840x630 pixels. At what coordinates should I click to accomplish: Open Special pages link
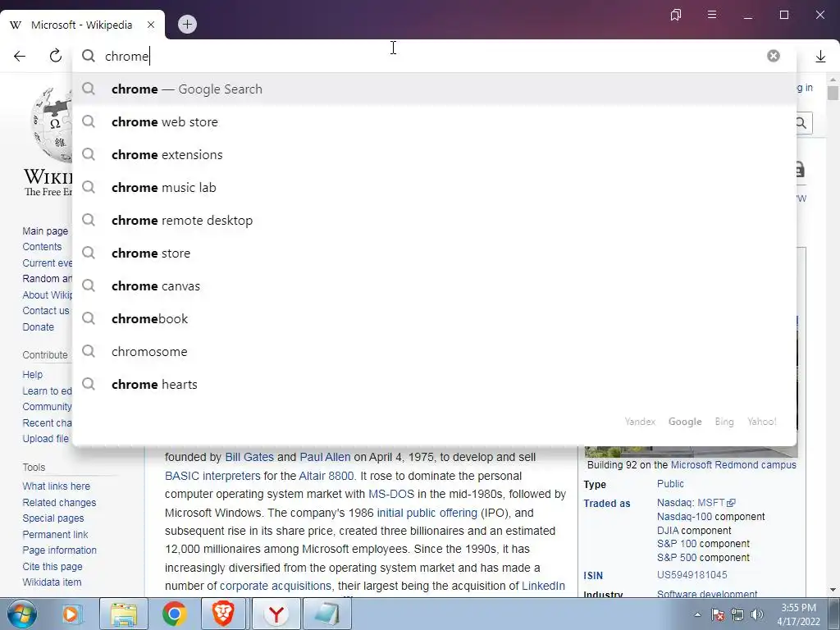pos(53,518)
